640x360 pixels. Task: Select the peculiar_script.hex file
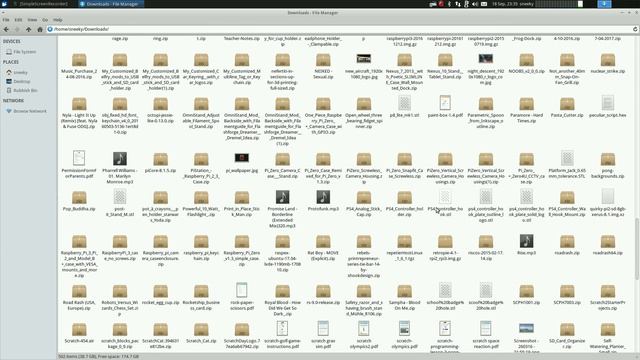pos(608,103)
